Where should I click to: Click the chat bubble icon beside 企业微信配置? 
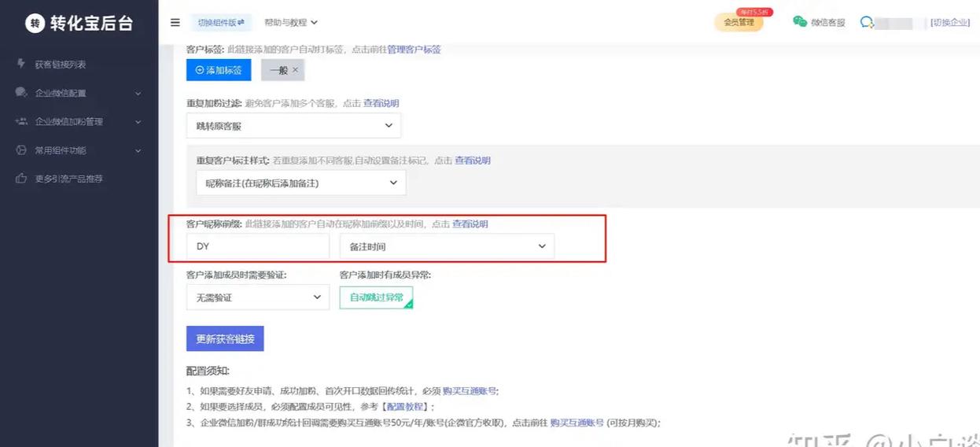click(21, 93)
